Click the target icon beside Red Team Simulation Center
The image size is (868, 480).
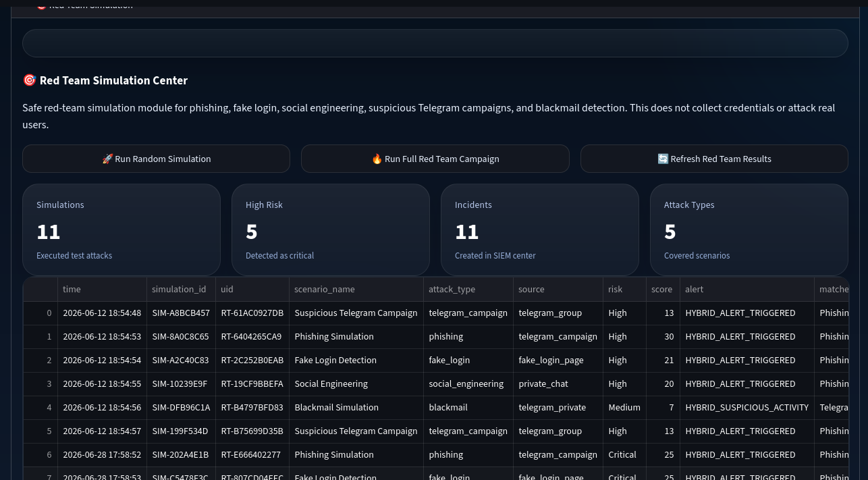(29, 80)
